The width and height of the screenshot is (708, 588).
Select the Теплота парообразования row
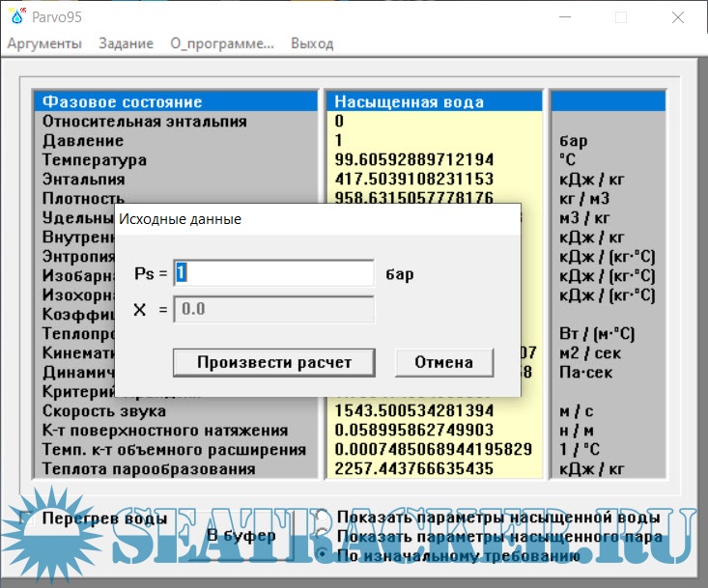pyautogui.click(x=176, y=468)
